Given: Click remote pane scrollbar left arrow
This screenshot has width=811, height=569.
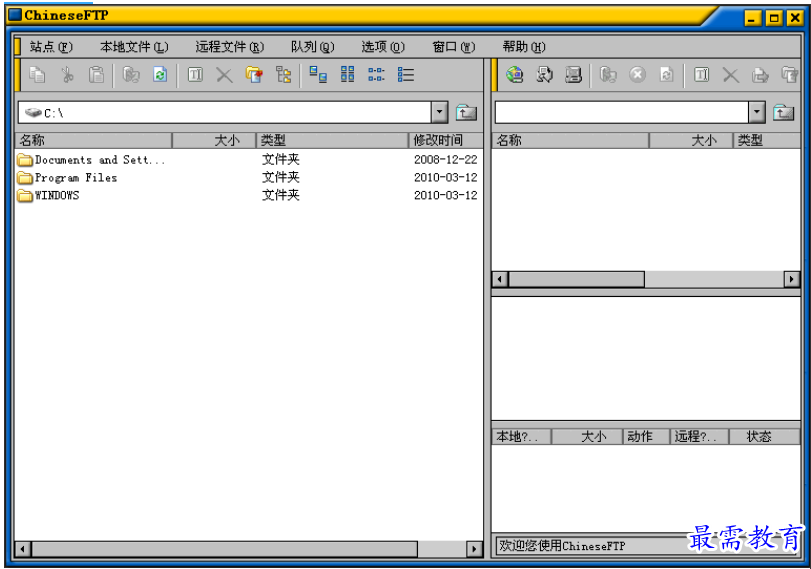Looking at the screenshot, I should (x=500, y=279).
